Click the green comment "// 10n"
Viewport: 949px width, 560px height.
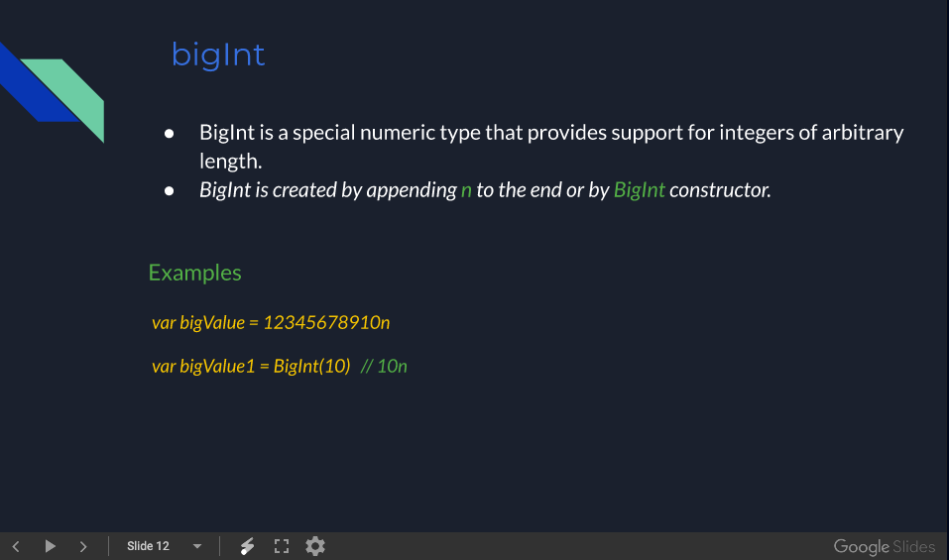click(x=384, y=367)
